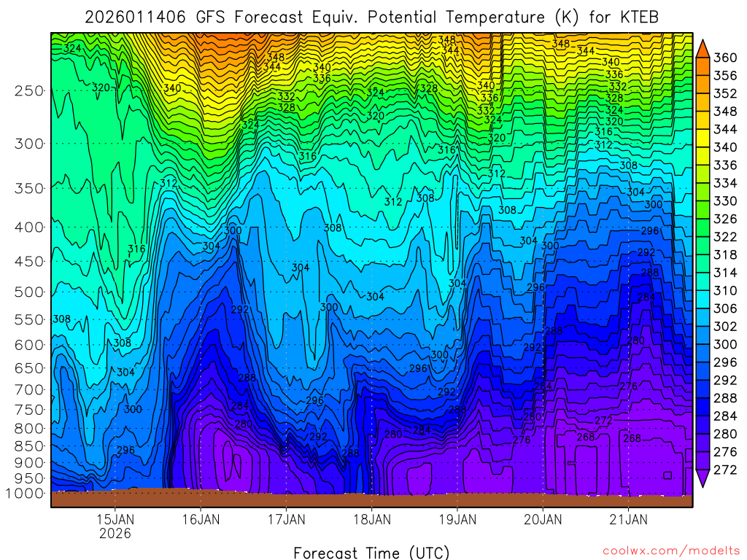
Task: Click the 310 value on color legend
Action: [725, 290]
